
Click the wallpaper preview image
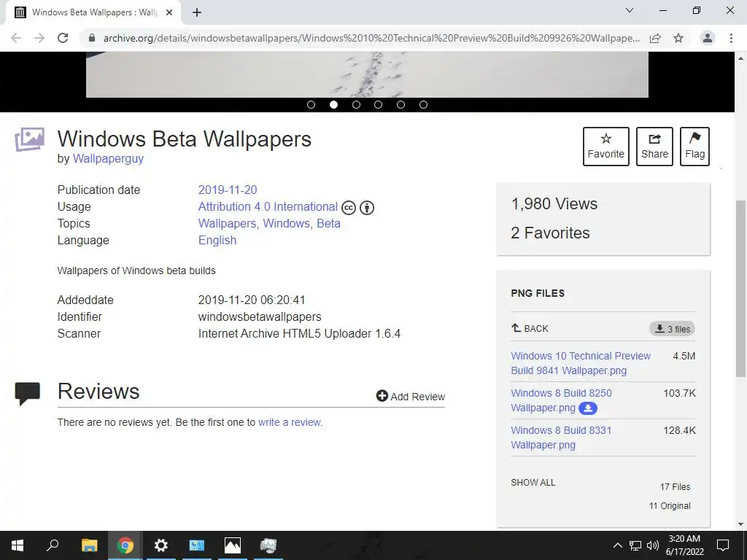367,75
